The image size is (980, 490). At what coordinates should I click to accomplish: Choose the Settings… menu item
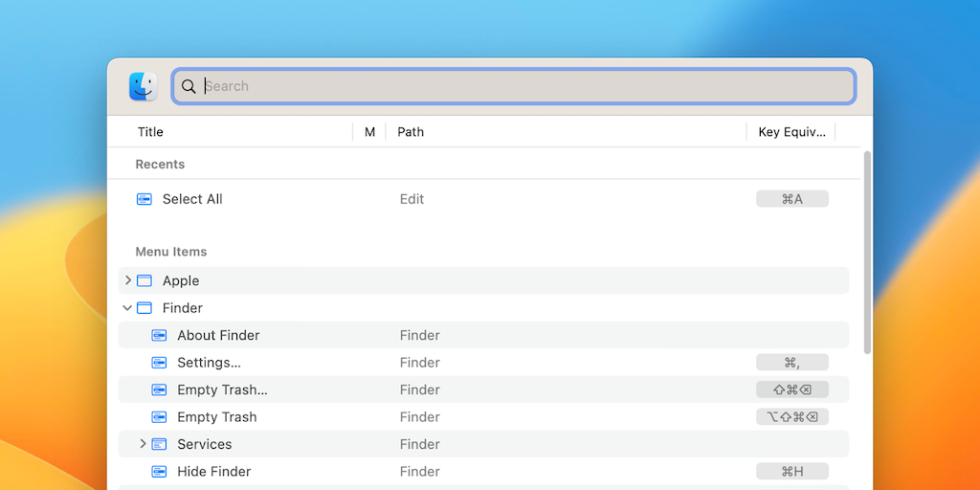209,363
